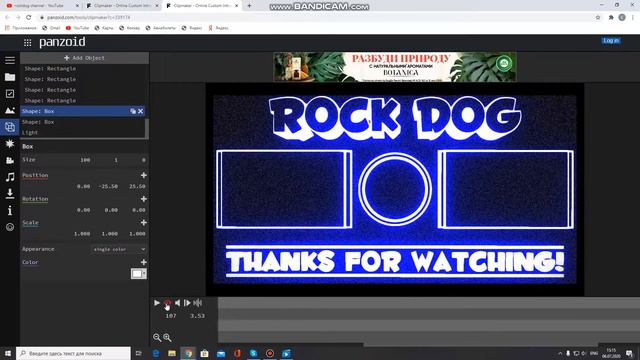
Task: Open the Chrome extensions puzzle icon
Action: [x=611, y=18]
